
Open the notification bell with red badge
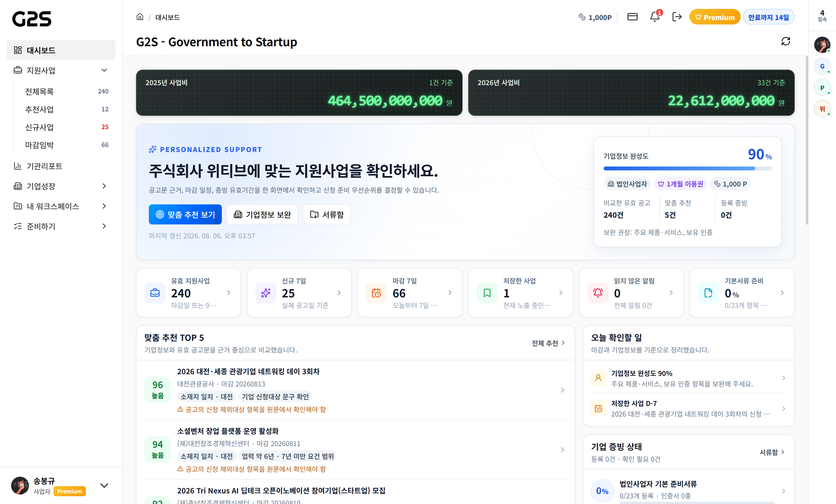(x=655, y=17)
